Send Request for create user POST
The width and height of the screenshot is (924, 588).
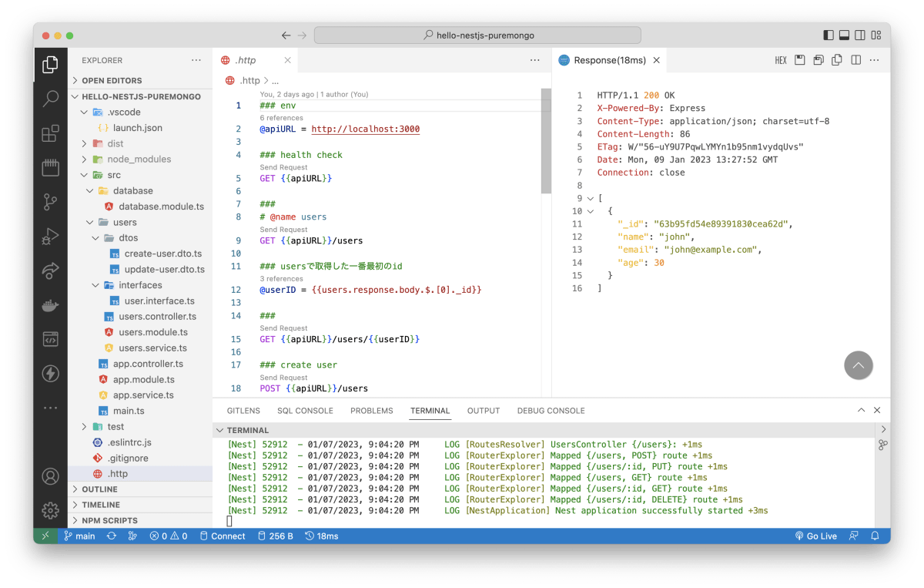(x=283, y=378)
